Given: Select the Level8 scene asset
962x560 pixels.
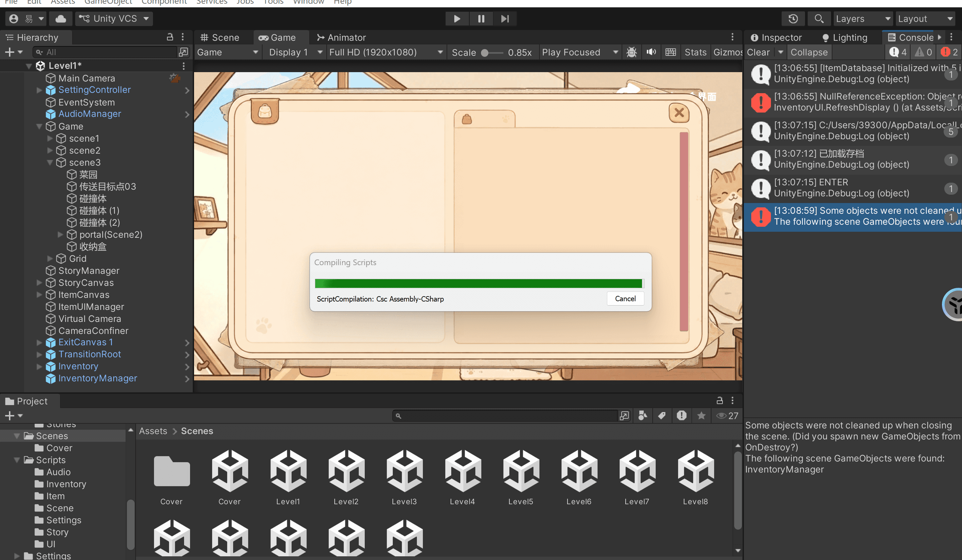Looking at the screenshot, I should pyautogui.click(x=695, y=477).
